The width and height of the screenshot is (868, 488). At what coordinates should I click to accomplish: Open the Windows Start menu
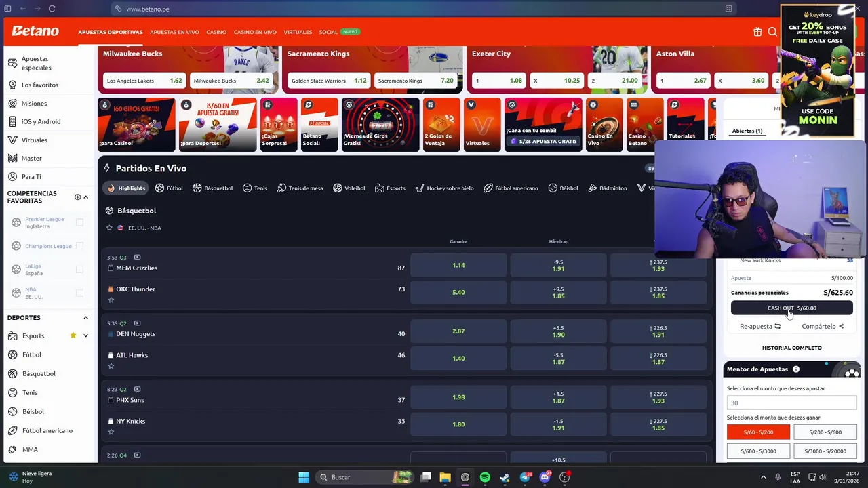[304, 477]
